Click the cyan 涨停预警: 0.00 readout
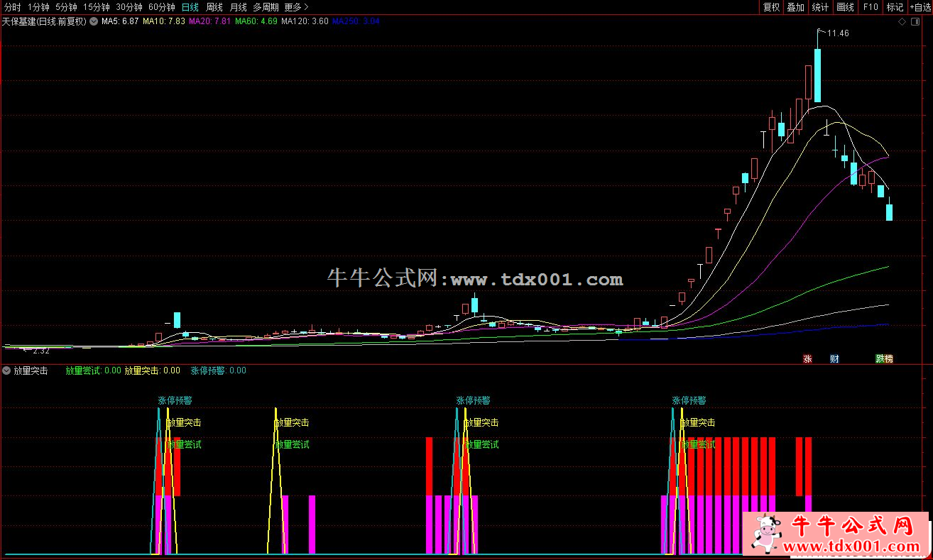933x560 pixels. click(x=219, y=370)
